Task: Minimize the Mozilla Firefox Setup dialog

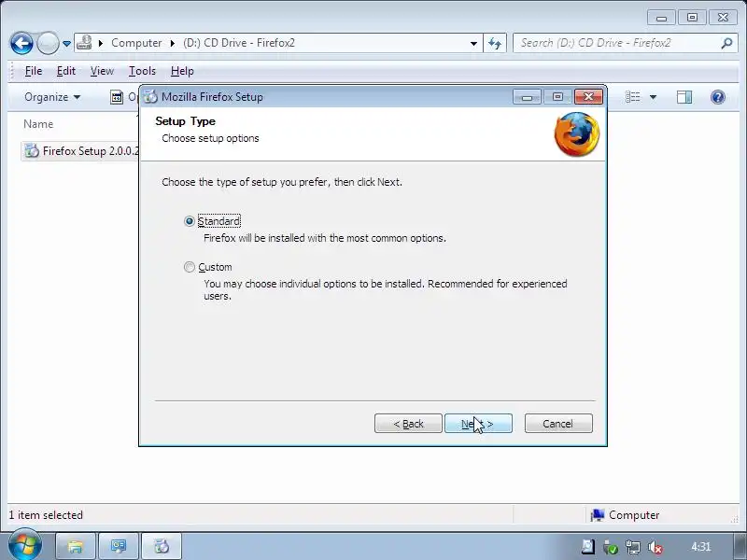Action: point(527,97)
